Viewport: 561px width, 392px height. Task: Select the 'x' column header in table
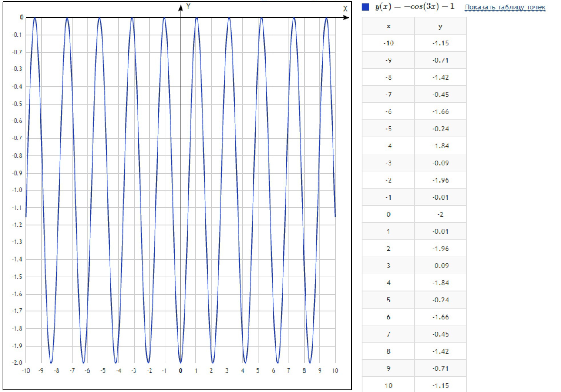[x=388, y=26]
